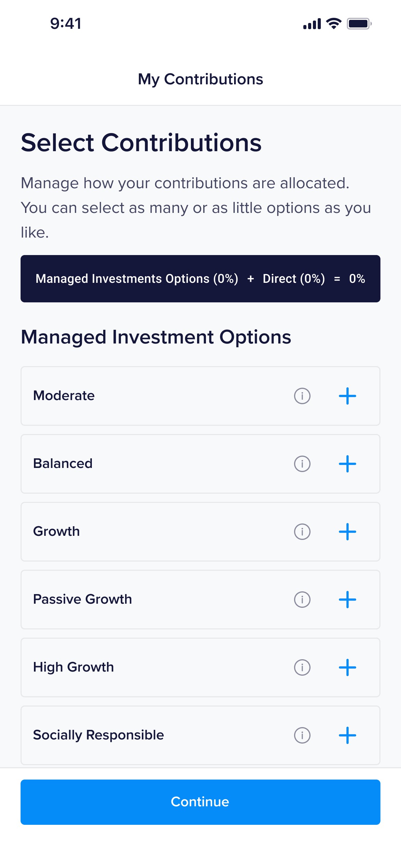This screenshot has width=401, height=868.
Task: Add the High Growth option
Action: (x=347, y=667)
